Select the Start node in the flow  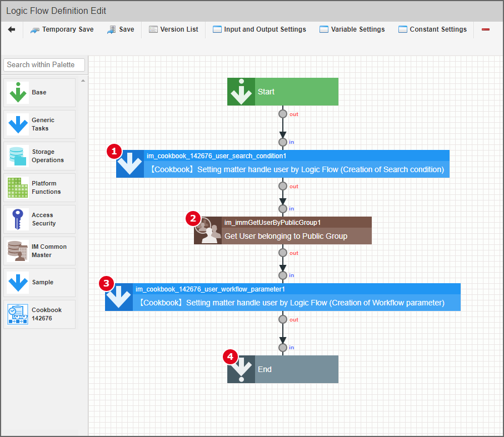(x=282, y=92)
